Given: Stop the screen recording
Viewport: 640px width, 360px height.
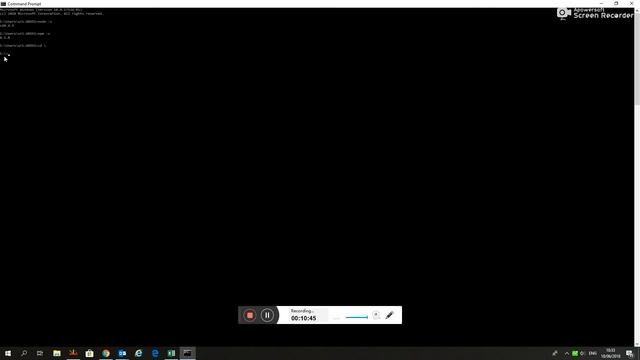Looking at the screenshot, I should (249, 315).
